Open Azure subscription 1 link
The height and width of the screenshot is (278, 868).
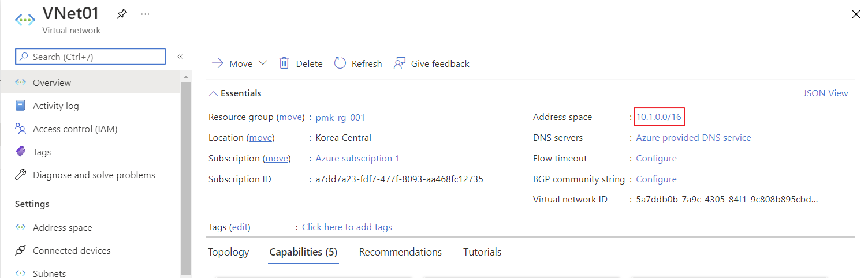click(357, 159)
